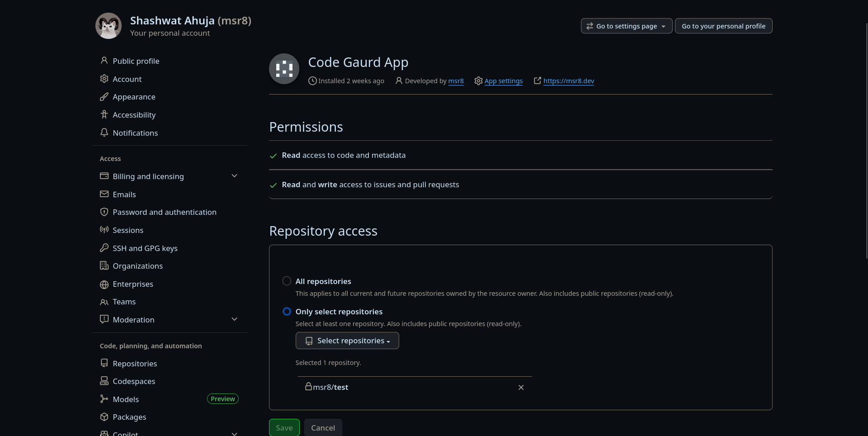Click the Organizations building icon
Screen dimensions: 868x436
(x=104, y=265)
